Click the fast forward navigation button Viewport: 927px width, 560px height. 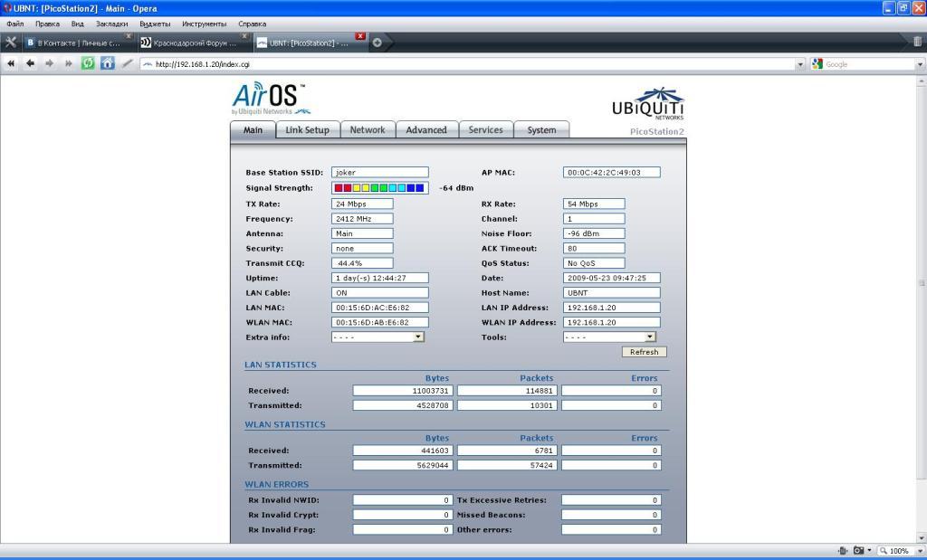click(x=69, y=63)
